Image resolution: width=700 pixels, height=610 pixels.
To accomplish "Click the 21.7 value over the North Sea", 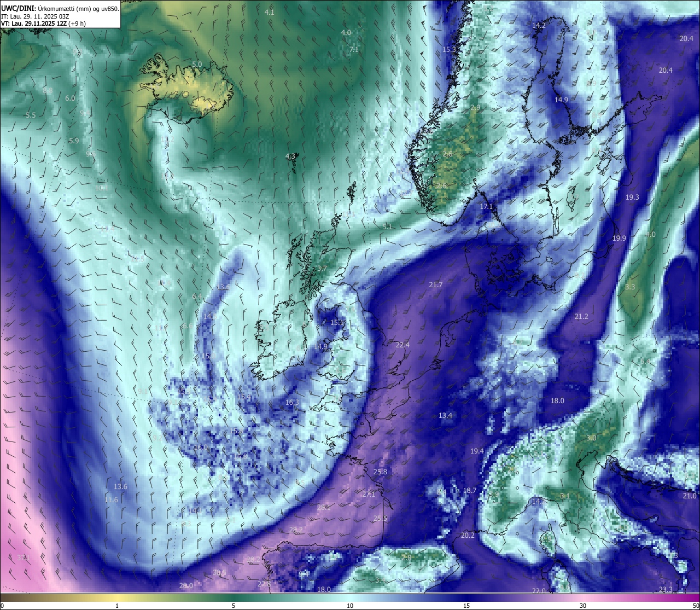I will point(435,284).
